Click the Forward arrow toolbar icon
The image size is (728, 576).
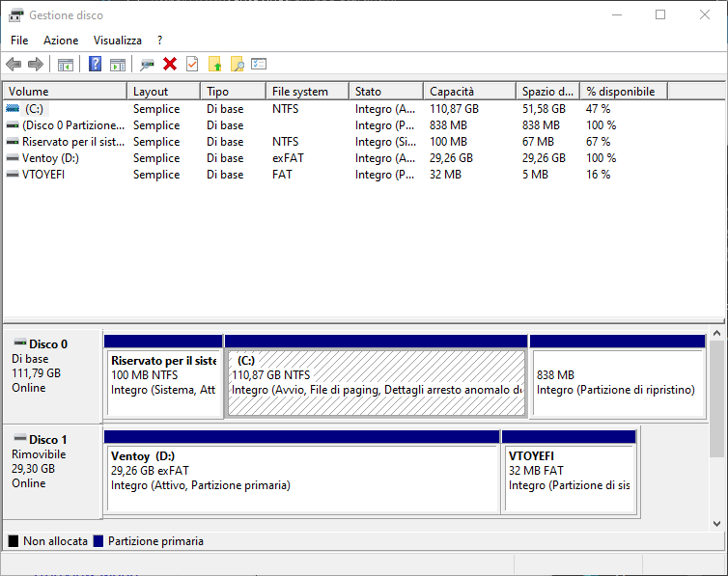pyautogui.click(x=36, y=64)
